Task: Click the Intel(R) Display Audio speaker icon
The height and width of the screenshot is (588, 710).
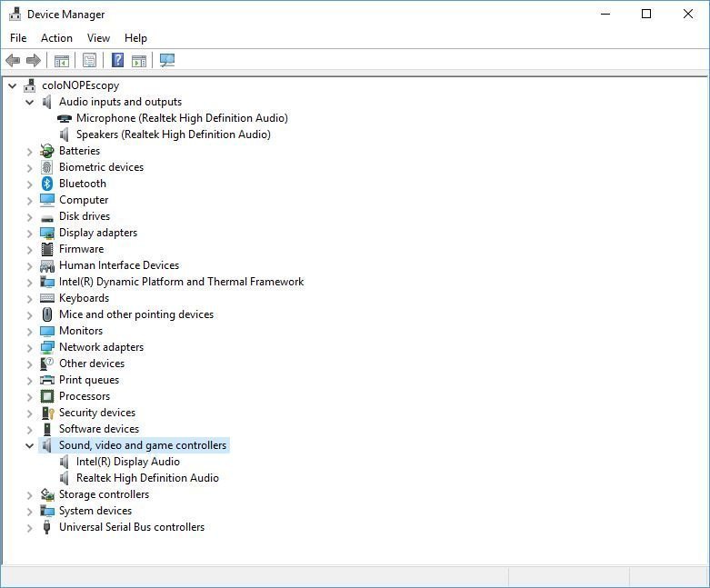Action: tap(65, 462)
